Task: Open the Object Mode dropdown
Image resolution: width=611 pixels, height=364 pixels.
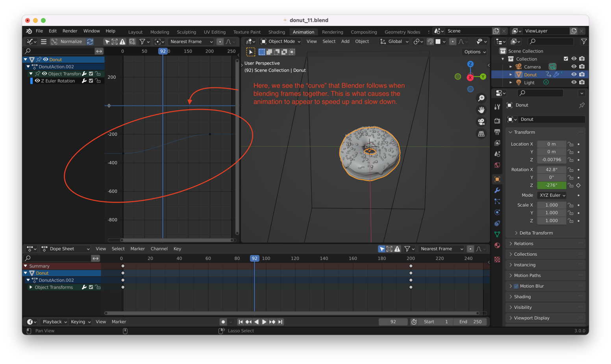Action: [280, 41]
